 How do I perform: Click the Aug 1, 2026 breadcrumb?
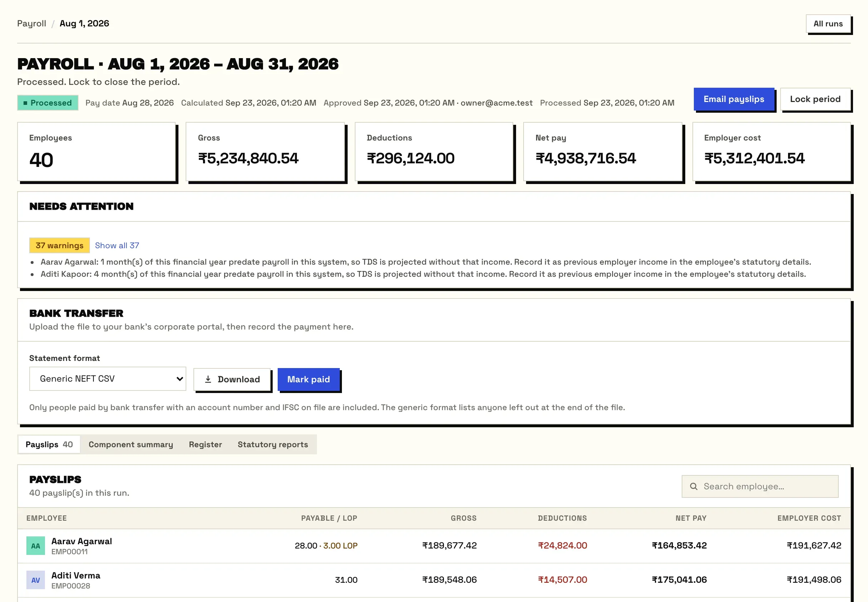point(85,24)
